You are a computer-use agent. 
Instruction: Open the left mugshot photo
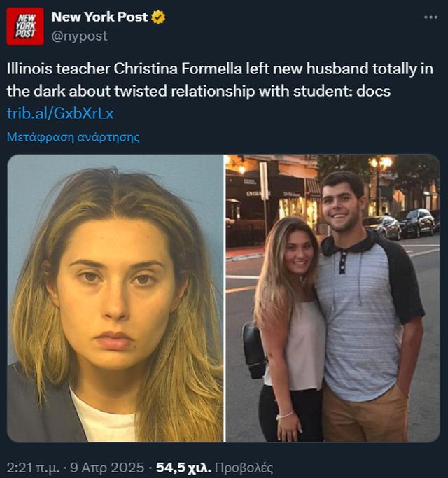click(x=115, y=298)
